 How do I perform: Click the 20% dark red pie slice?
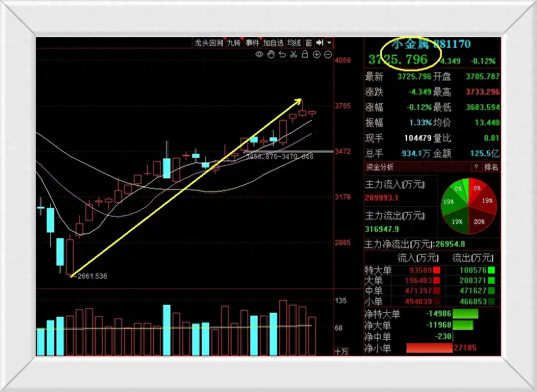477,221
